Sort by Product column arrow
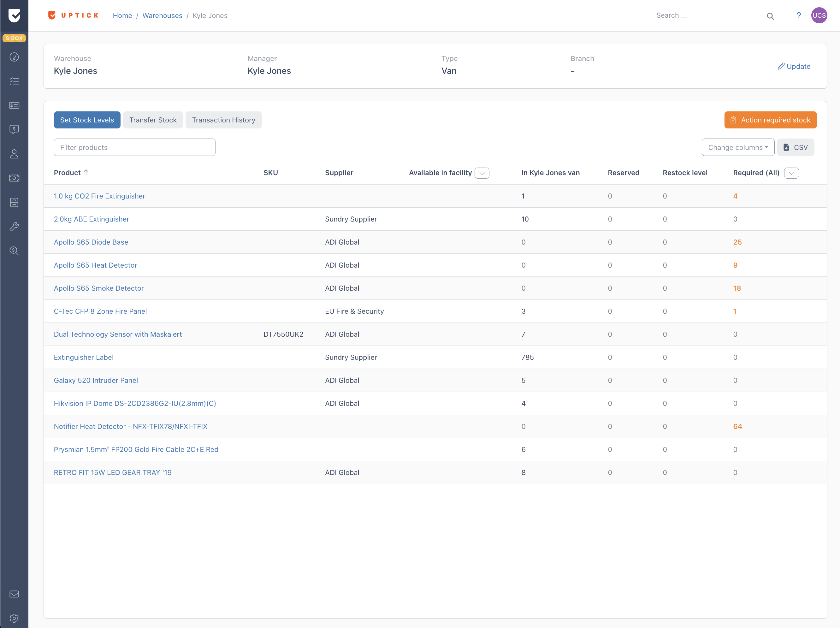Screen dimensions: 840x628 point(86,173)
